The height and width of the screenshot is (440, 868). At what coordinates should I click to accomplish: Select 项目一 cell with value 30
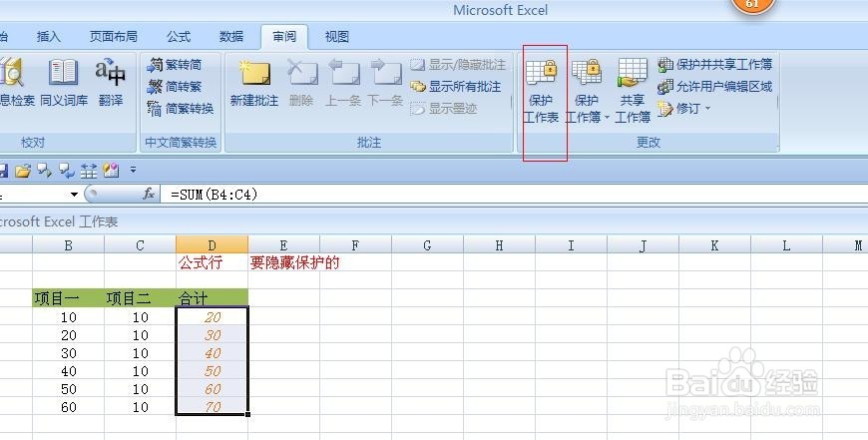point(69,353)
